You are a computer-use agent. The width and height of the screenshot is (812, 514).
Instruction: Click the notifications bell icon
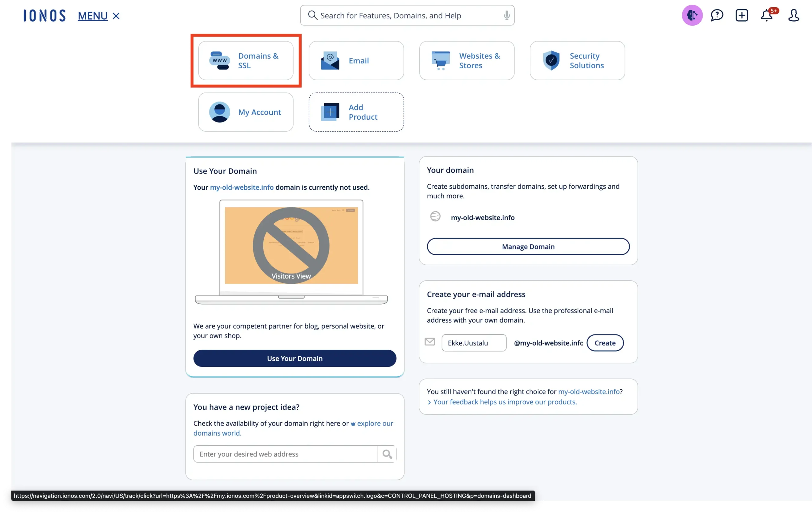pyautogui.click(x=768, y=16)
